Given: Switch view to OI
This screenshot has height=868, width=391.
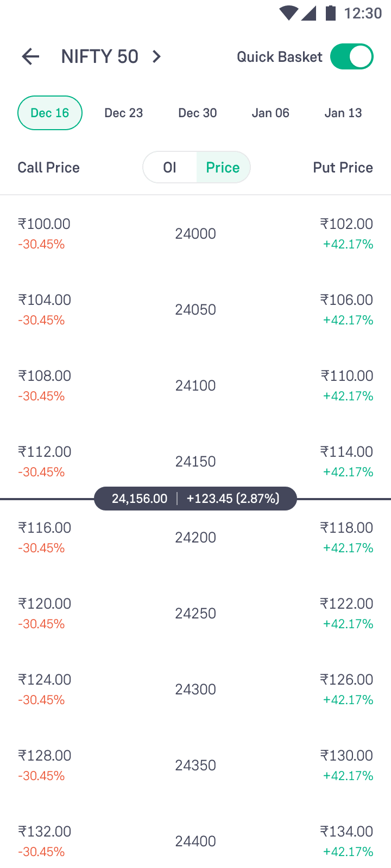Looking at the screenshot, I should [x=170, y=167].
